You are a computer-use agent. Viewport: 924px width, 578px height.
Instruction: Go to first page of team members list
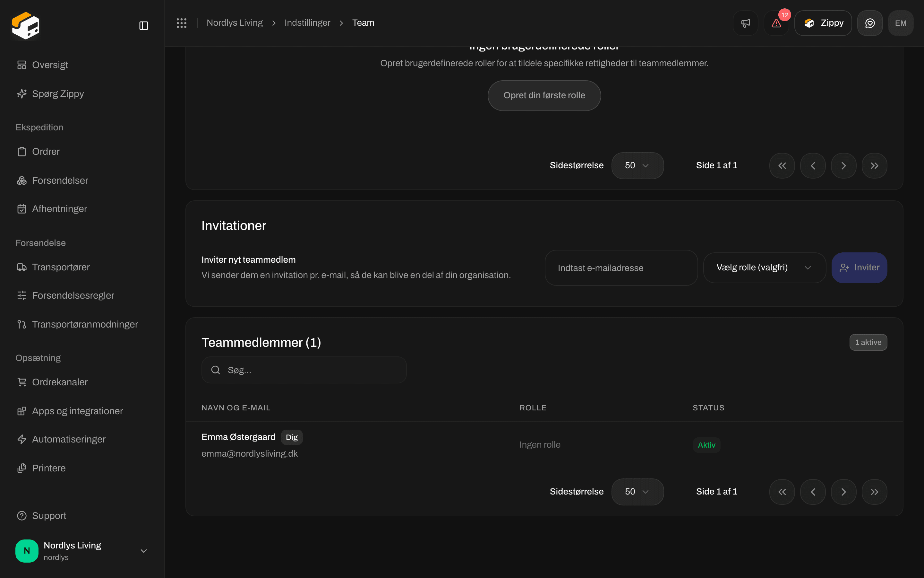pos(782,492)
